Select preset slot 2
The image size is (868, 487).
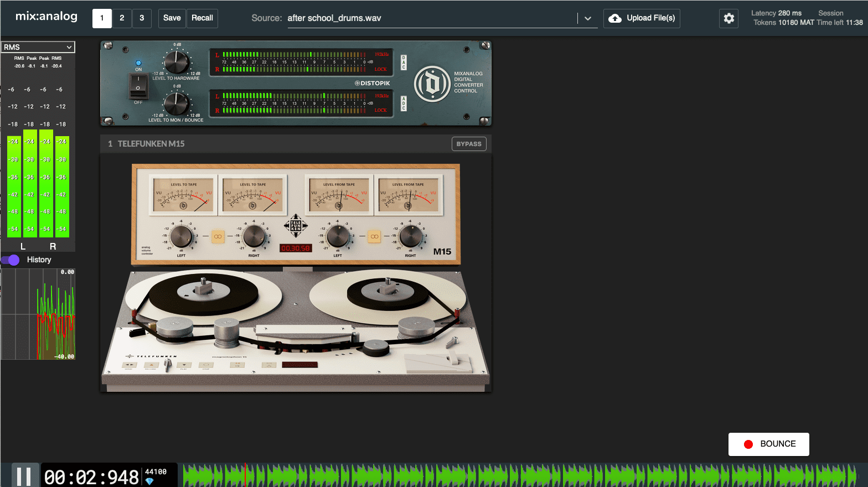pos(122,18)
